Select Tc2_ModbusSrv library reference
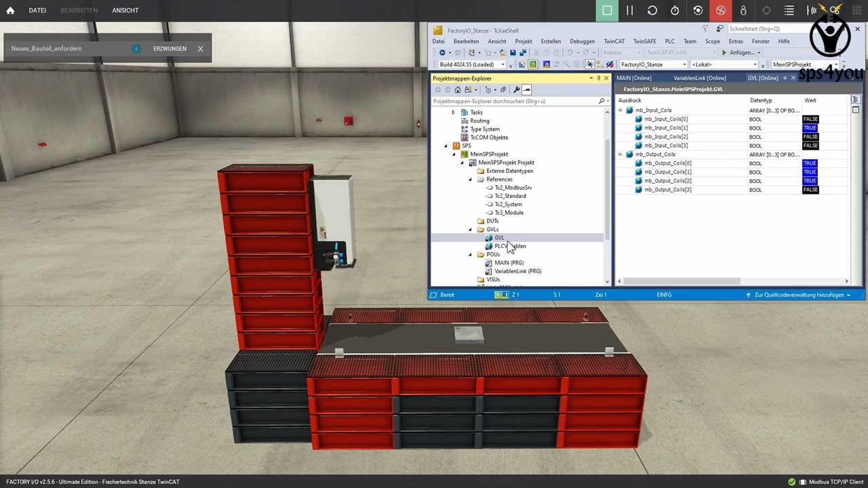Image resolution: width=868 pixels, height=488 pixels. [513, 188]
